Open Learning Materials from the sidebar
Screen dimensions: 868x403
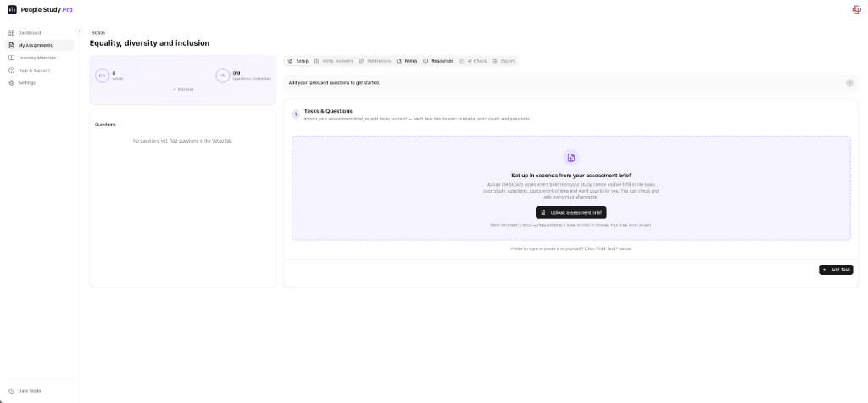click(39, 58)
